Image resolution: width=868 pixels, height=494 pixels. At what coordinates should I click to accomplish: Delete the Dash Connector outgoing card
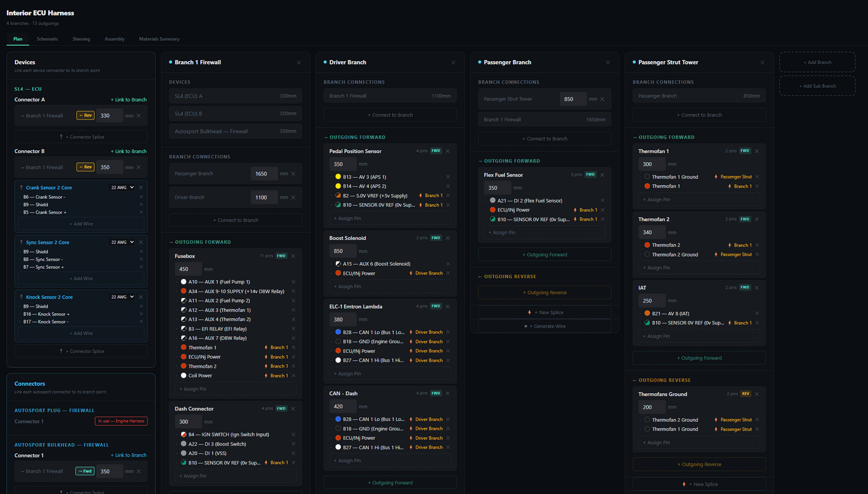[x=293, y=409]
